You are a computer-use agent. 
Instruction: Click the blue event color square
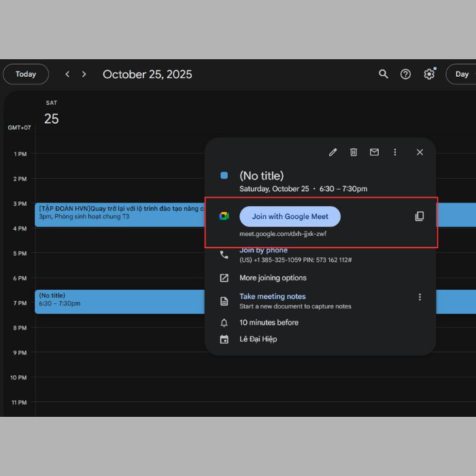coord(224,175)
